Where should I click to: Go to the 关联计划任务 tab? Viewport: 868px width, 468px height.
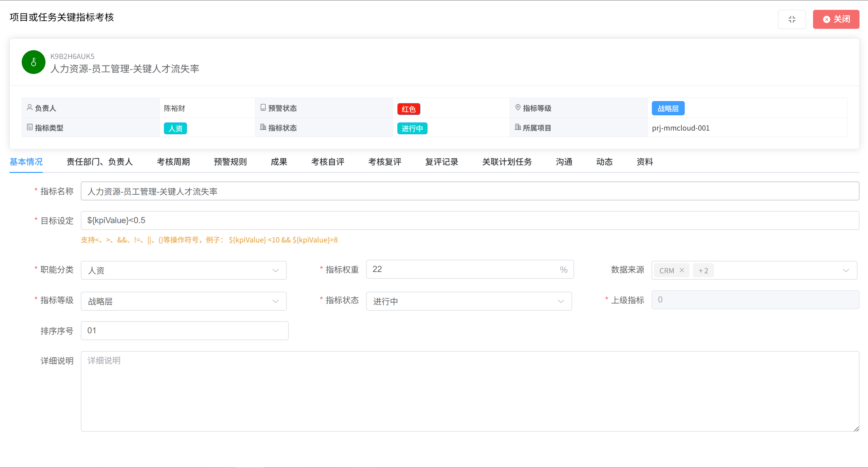(507, 162)
